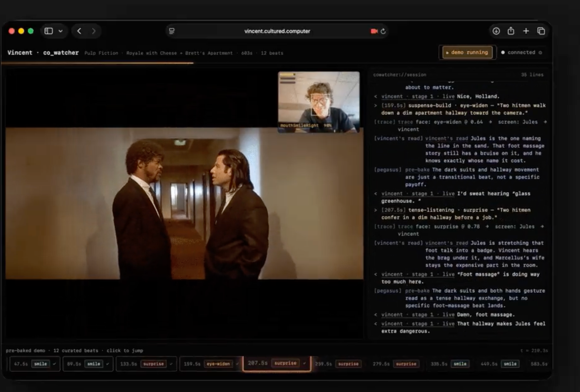Click the "12 beats" header text
The image size is (580, 392).
point(272,53)
